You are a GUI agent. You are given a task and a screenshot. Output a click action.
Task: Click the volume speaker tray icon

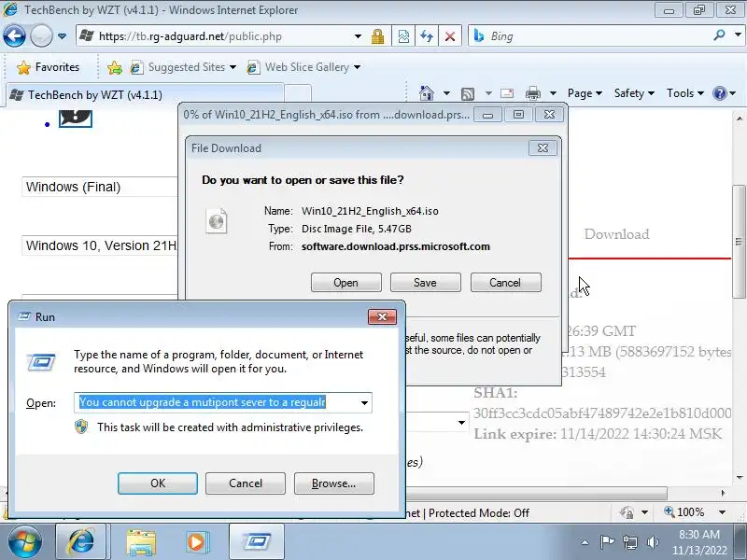click(x=653, y=542)
